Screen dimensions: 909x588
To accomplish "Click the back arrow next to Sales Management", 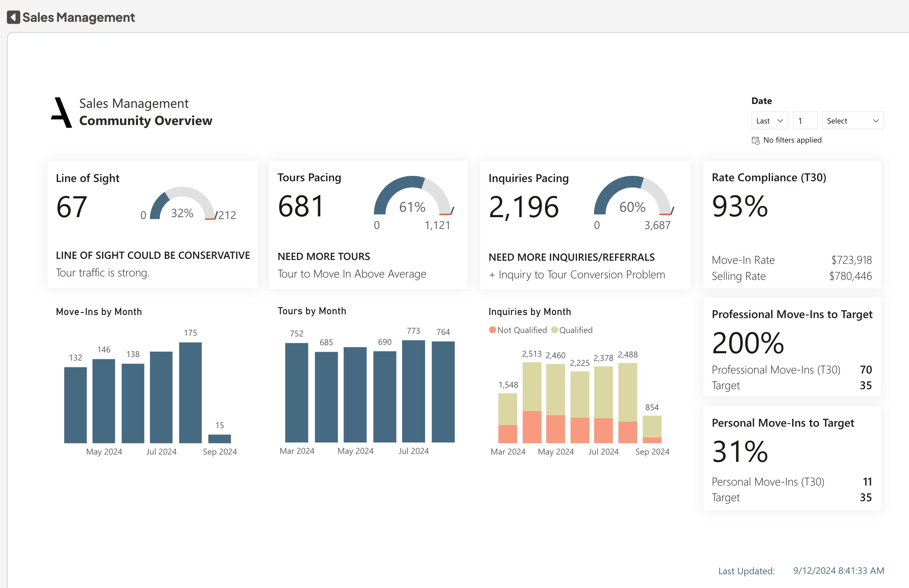I will (x=13, y=17).
